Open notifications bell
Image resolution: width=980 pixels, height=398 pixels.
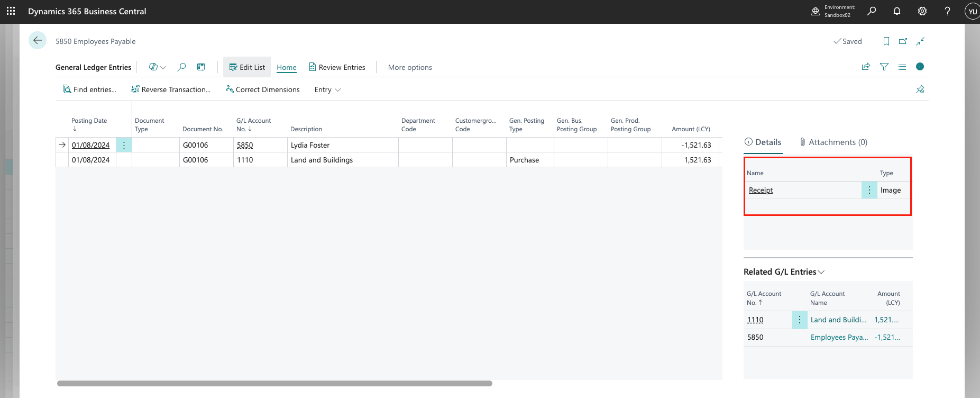click(x=897, y=11)
